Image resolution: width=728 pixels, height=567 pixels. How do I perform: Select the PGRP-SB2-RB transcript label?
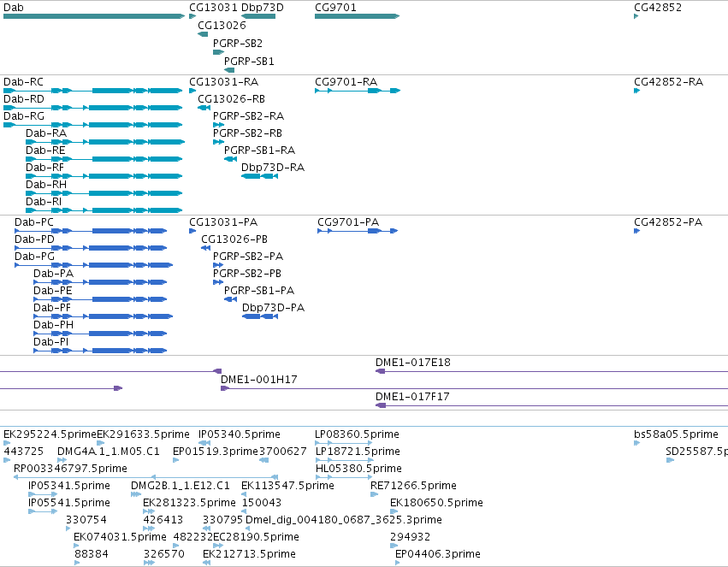(247, 133)
